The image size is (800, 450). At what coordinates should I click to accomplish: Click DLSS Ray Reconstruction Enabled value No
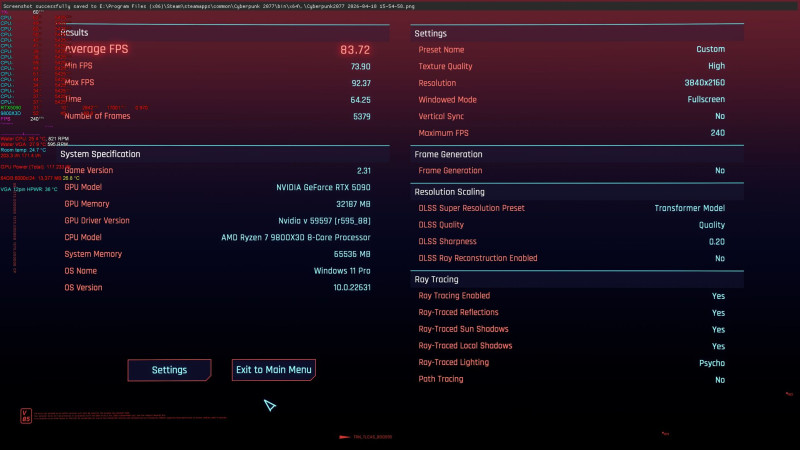tap(720, 259)
